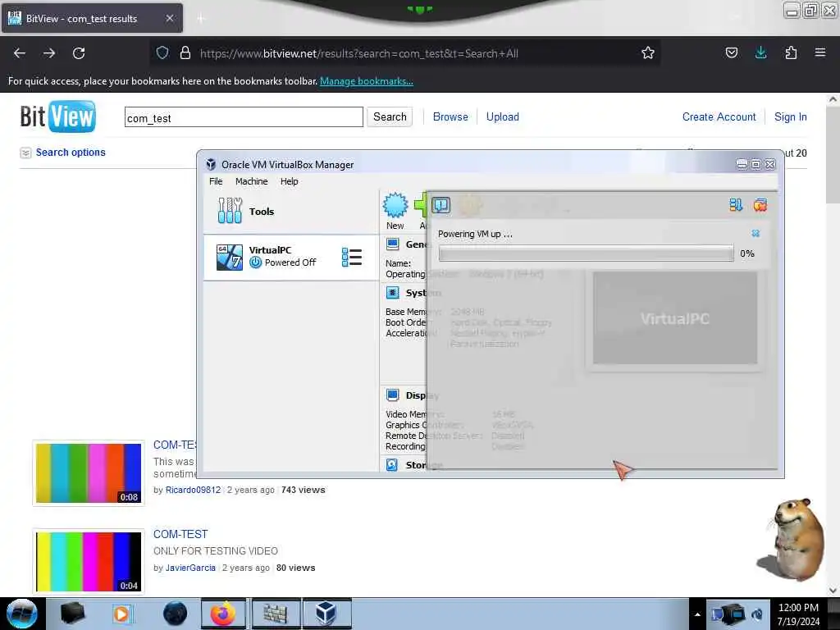Image resolution: width=840 pixels, height=630 pixels.
Task: Open the 0:08 color bars video thumbnail
Action: [89, 473]
